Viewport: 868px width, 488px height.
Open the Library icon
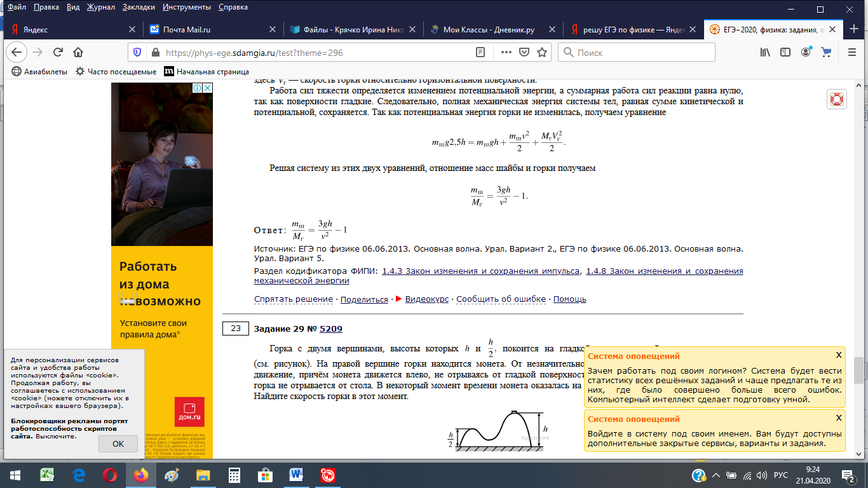765,53
